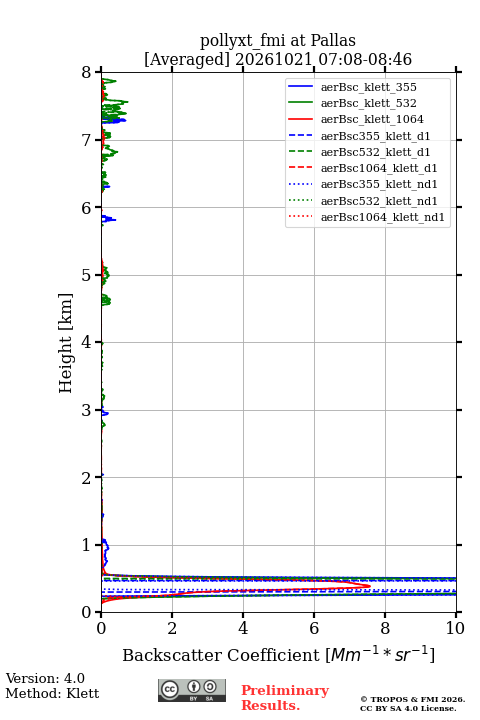
Task: Click the y-axis tick label 5
Action: [87, 275]
